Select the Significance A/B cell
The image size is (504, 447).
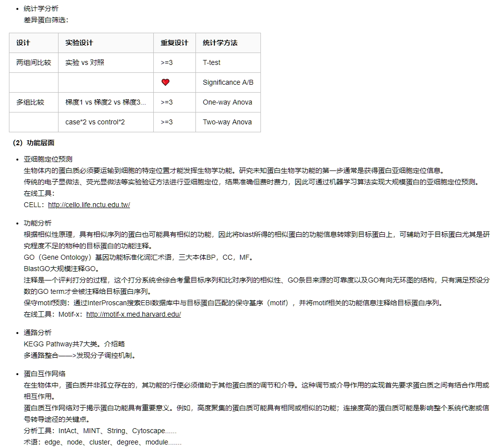point(228,83)
